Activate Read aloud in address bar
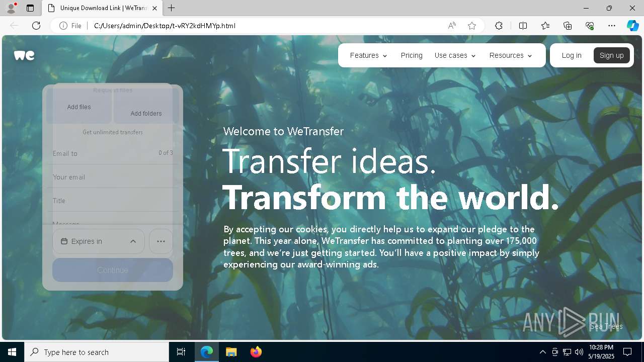 tap(452, 26)
